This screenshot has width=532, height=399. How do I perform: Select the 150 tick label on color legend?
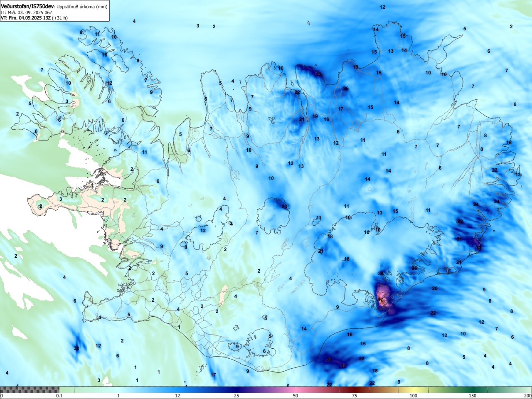coord(472,396)
